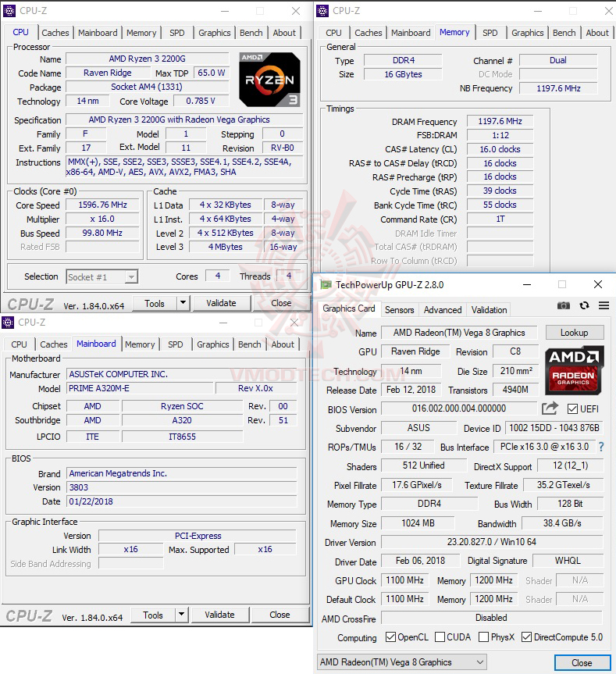This screenshot has width=616, height=674.
Task: Click Ryzen 3 processor logo in CPU-Z
Action: [269, 80]
